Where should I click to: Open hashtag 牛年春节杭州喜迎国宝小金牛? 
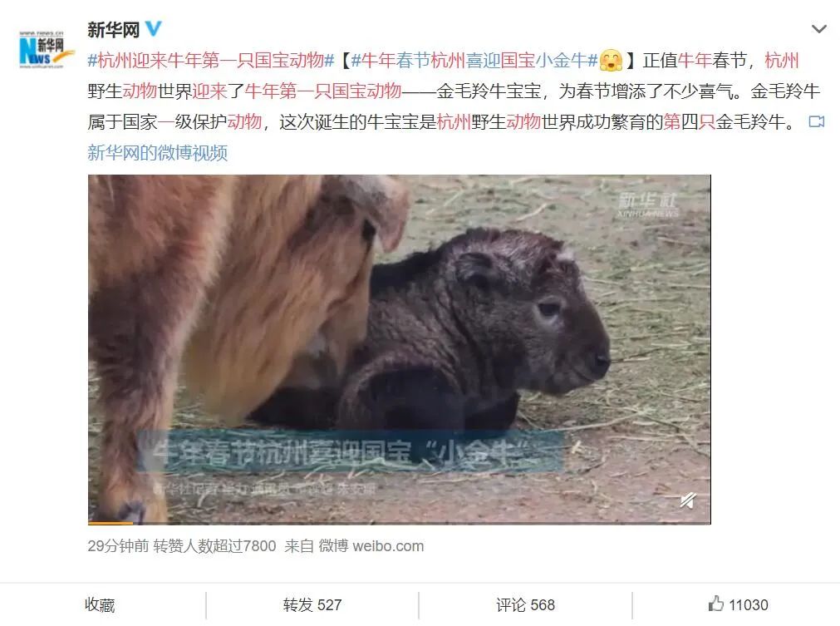[x=474, y=60]
